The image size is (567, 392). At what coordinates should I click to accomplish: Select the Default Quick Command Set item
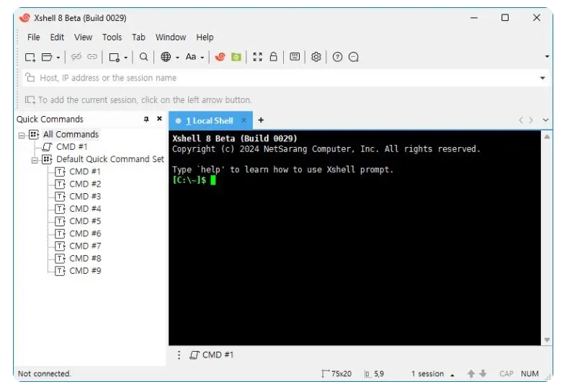pyautogui.click(x=110, y=159)
